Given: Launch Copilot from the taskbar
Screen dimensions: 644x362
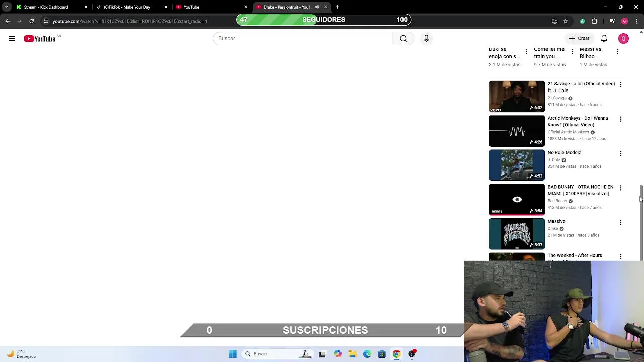Looking at the screenshot, I should pos(338,354).
